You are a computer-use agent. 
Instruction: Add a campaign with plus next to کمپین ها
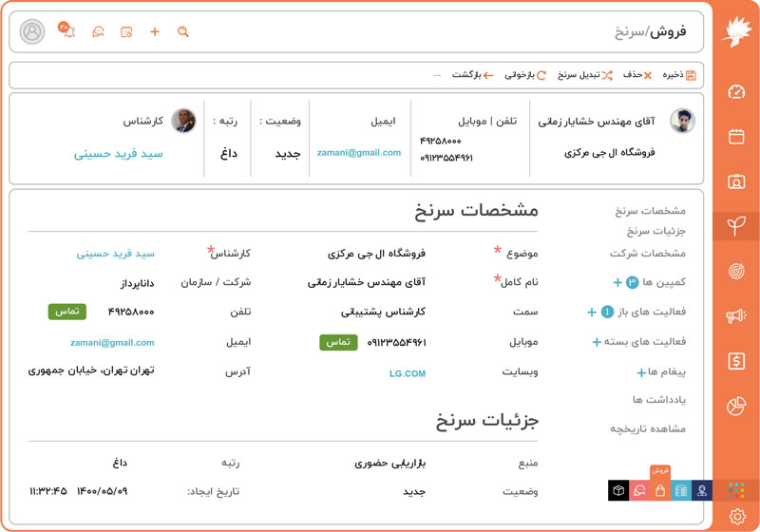617,282
